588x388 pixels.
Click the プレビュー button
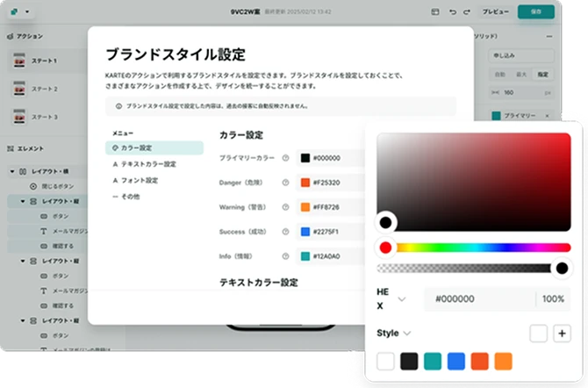(495, 12)
